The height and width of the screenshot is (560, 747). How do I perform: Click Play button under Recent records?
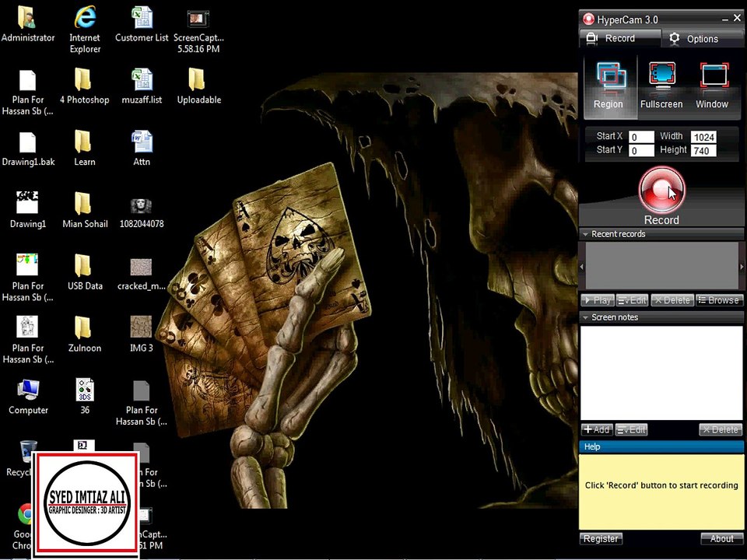click(x=597, y=300)
